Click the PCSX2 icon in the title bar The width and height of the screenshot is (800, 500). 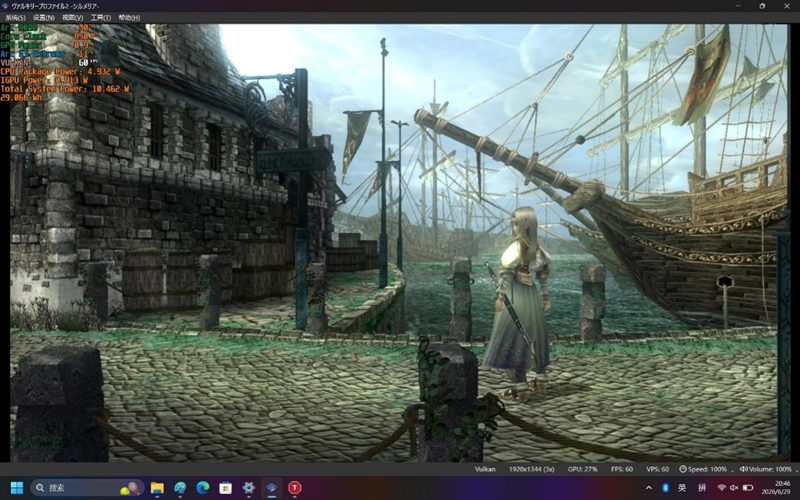pos(5,6)
